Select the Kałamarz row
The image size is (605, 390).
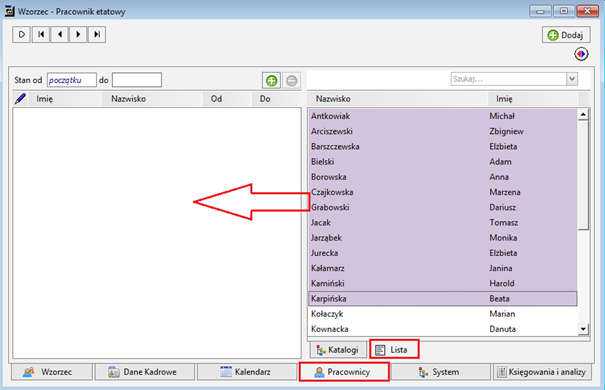tap(443, 268)
